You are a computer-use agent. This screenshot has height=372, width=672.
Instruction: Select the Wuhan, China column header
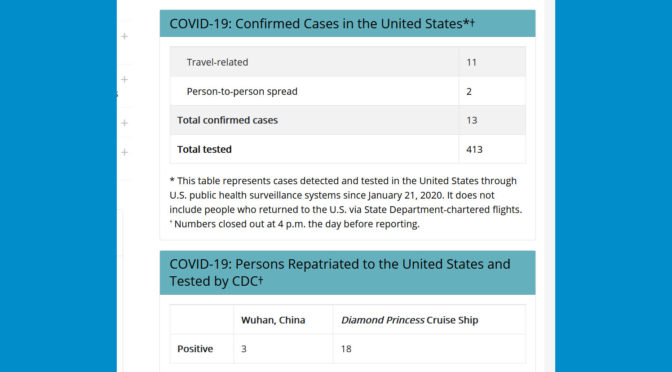tap(273, 320)
